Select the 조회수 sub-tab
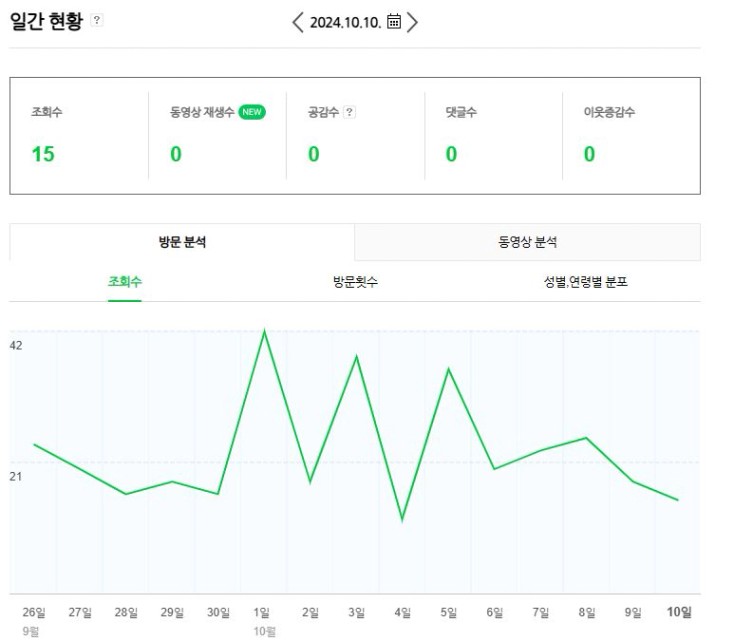The width and height of the screenshot is (734, 641). click(125, 282)
